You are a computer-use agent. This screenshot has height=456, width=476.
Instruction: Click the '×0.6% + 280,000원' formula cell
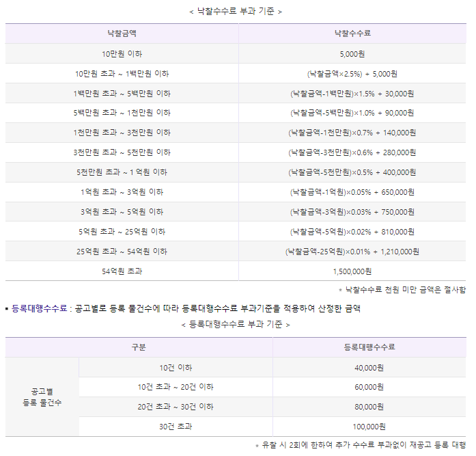(x=352, y=152)
